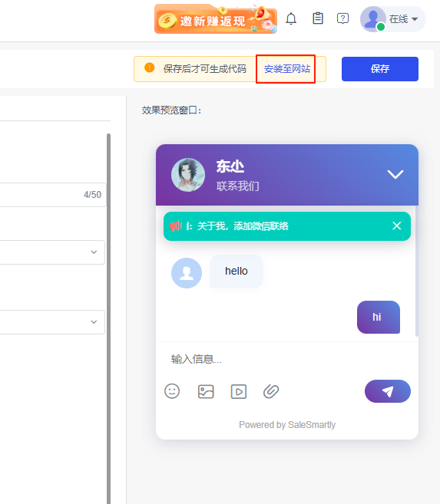Open the clipboard task list icon

point(318,18)
